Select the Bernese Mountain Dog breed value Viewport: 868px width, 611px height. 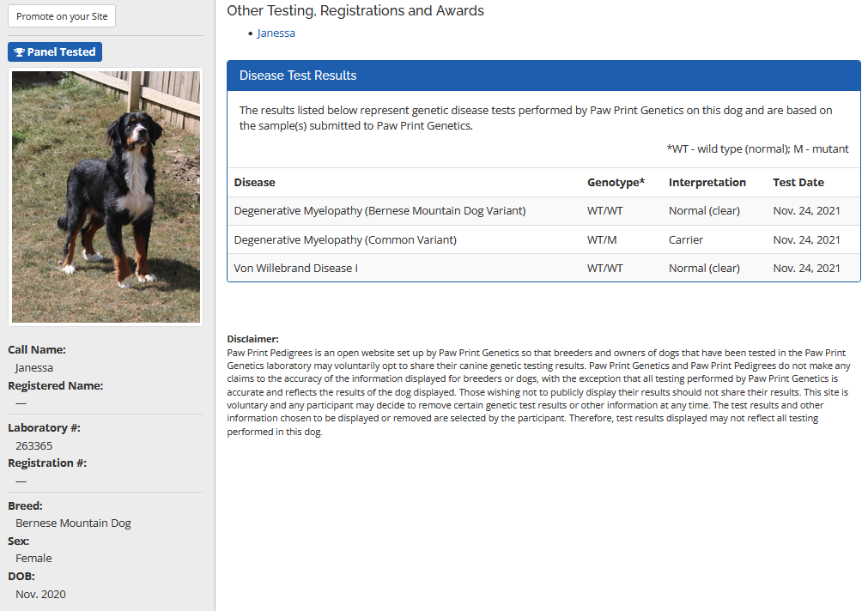pos(73,523)
